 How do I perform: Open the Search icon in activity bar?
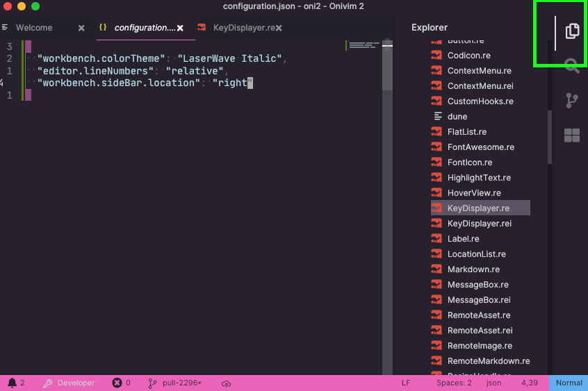572,65
